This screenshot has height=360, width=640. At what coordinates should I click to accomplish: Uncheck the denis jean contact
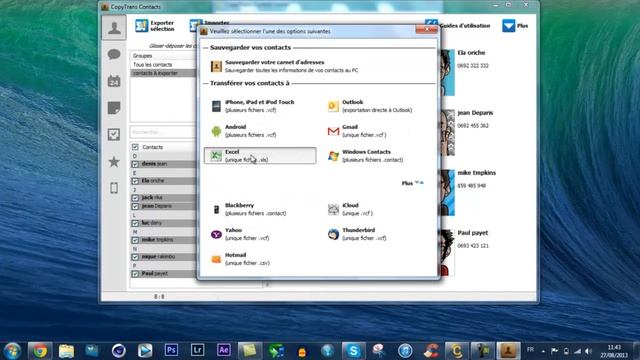tap(135, 164)
